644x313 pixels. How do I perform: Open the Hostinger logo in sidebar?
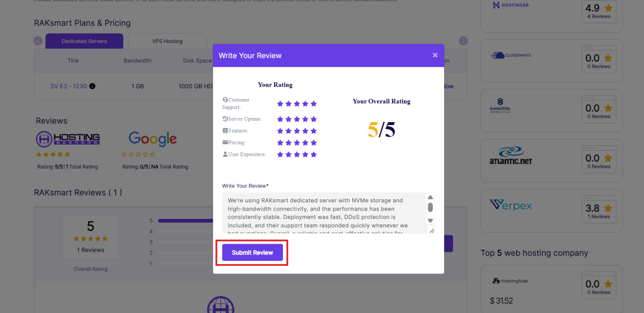tap(511, 6)
